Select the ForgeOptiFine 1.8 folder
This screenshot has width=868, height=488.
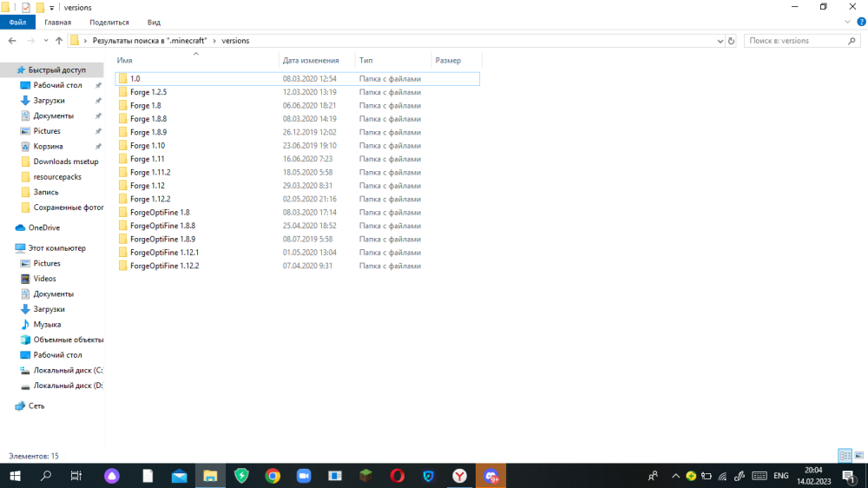297,212
